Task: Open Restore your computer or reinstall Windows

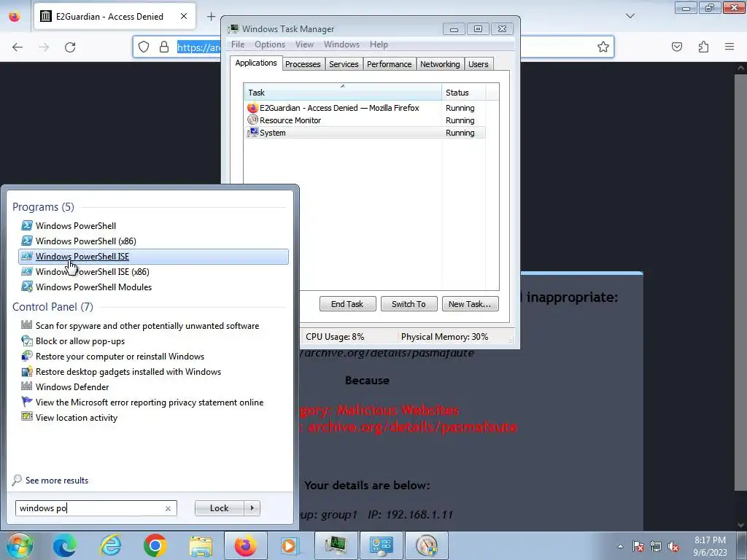Action: click(x=120, y=356)
